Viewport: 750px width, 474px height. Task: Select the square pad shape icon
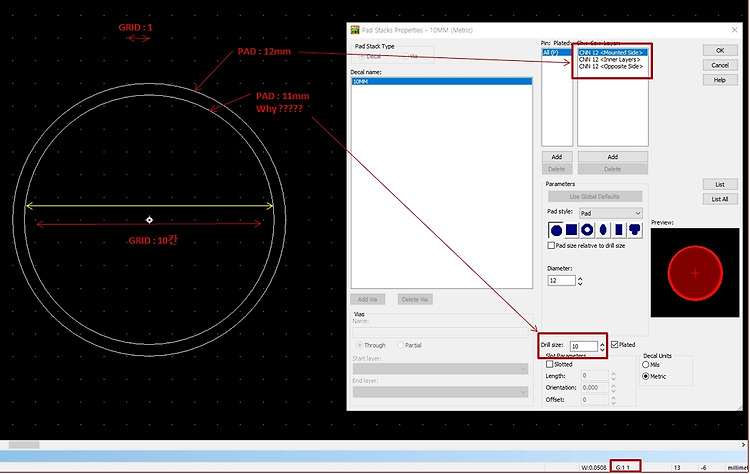tap(572, 230)
